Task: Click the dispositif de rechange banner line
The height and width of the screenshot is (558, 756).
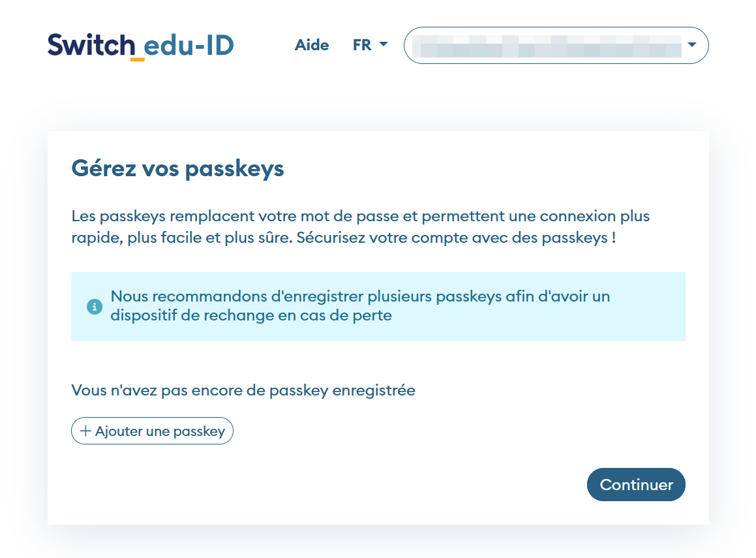Action: point(251,316)
